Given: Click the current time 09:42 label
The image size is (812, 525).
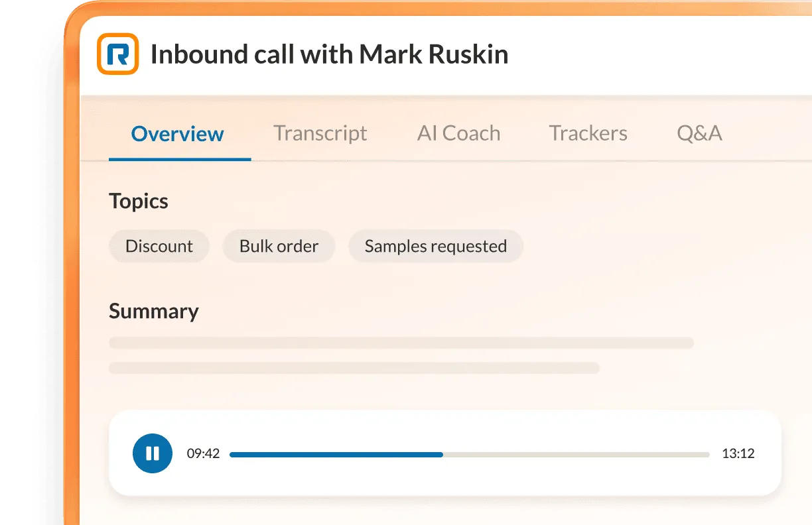Looking at the screenshot, I should [204, 454].
